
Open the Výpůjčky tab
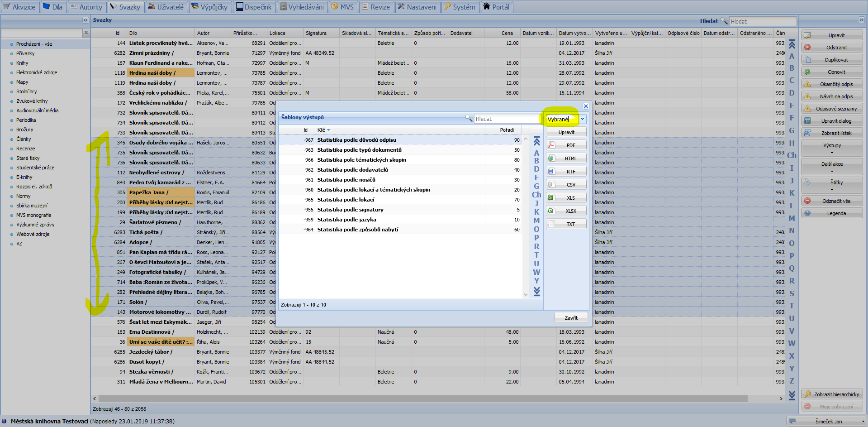(x=209, y=7)
